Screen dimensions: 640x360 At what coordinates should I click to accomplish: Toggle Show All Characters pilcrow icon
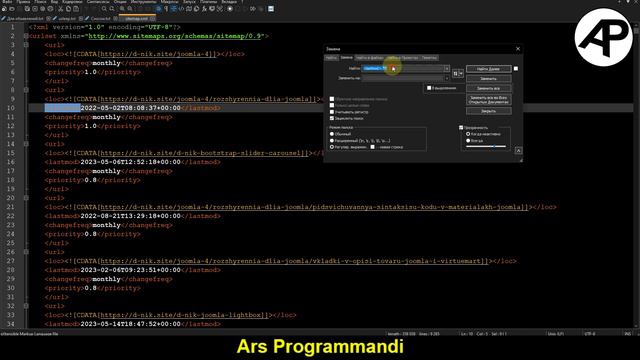click(166, 9)
